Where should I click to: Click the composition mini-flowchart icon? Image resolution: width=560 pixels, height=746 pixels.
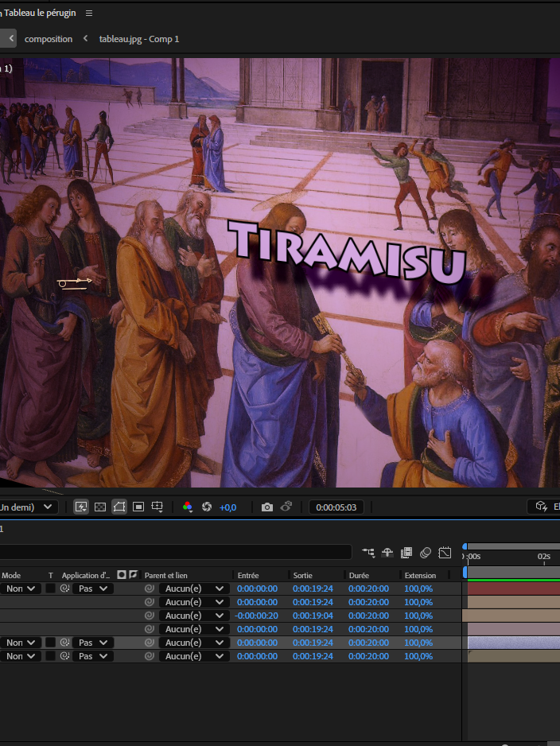point(368,552)
